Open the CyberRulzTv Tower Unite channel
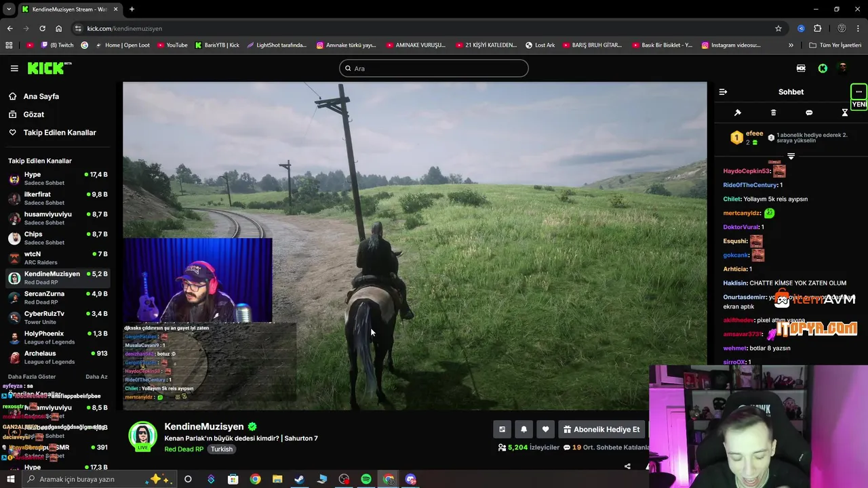This screenshot has width=868, height=488. [58, 317]
